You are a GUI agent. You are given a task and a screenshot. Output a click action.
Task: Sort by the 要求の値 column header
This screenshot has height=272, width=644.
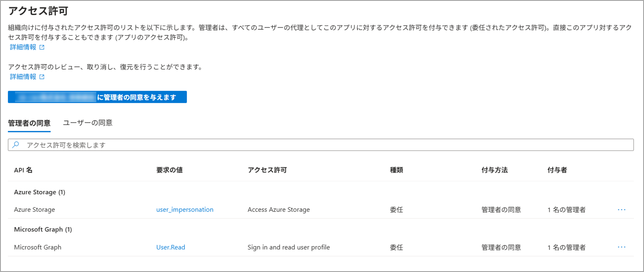169,170
